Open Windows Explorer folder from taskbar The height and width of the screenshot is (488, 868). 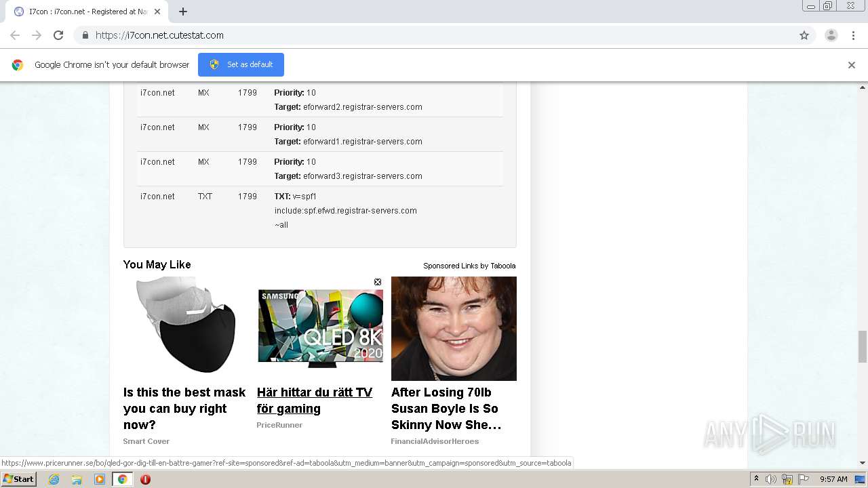pyautogui.click(x=77, y=479)
